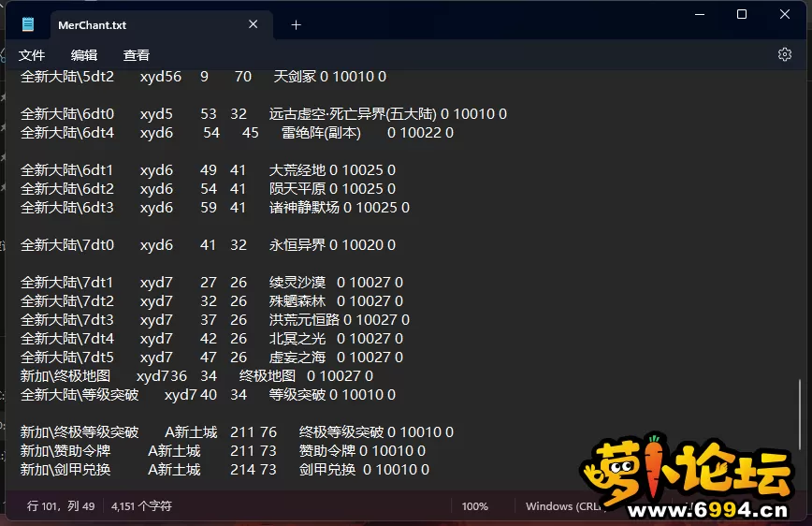
Task: Open the 文件 menu
Action: tap(32, 55)
